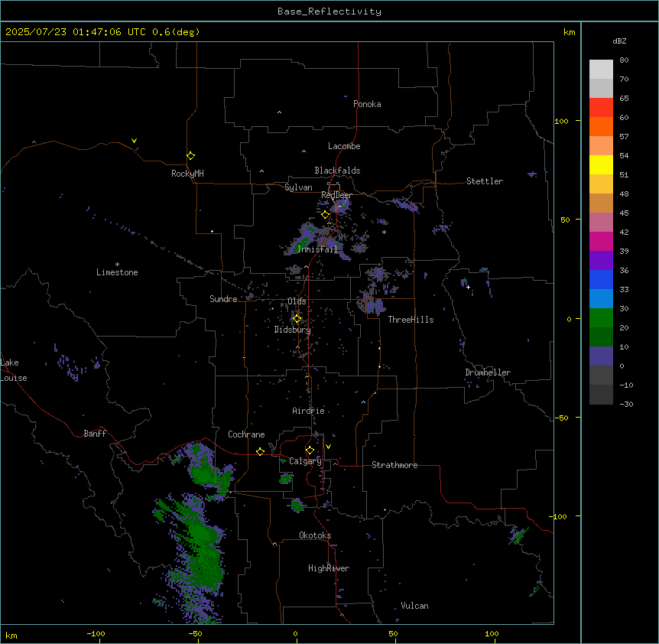The width and height of the screenshot is (659, 644).
Task: Click the Calgary city label
Action: point(306,461)
